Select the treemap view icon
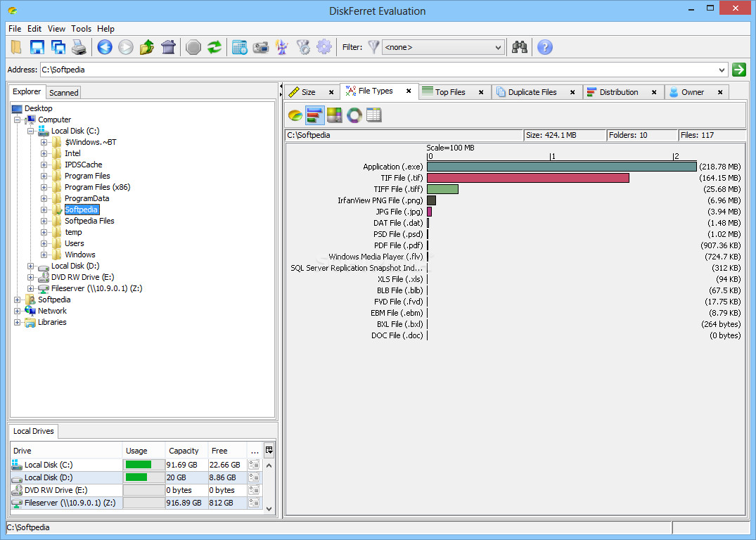 coord(335,115)
